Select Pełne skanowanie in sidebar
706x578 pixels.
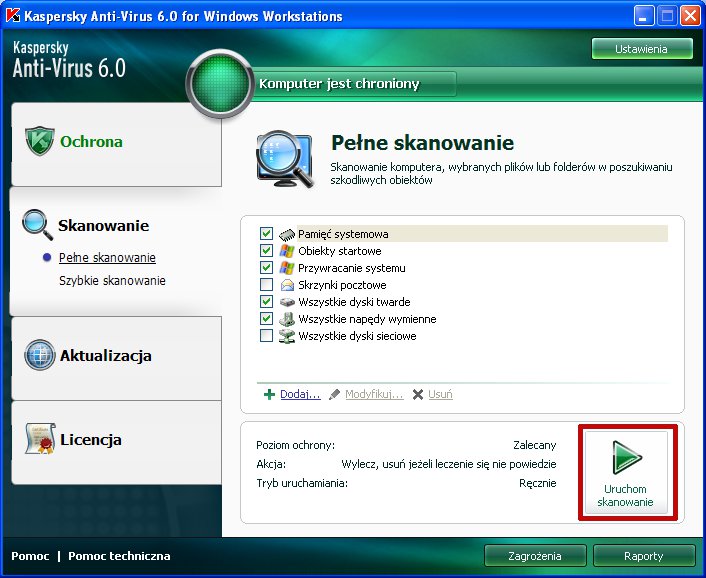pos(107,257)
